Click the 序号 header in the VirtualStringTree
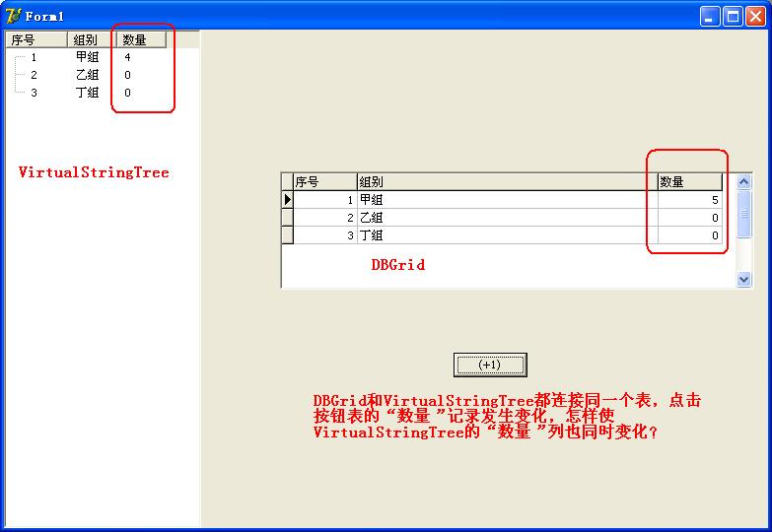The width and height of the screenshot is (772, 532). click(35, 39)
